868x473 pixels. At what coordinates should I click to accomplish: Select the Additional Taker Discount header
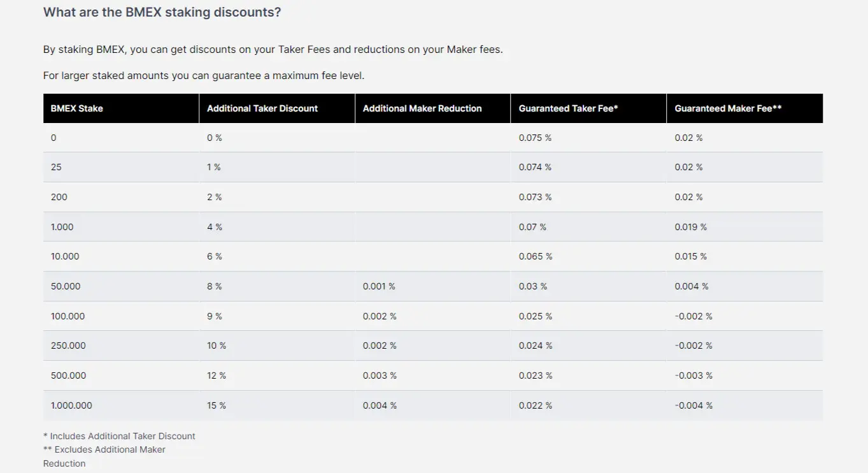[x=277, y=108]
